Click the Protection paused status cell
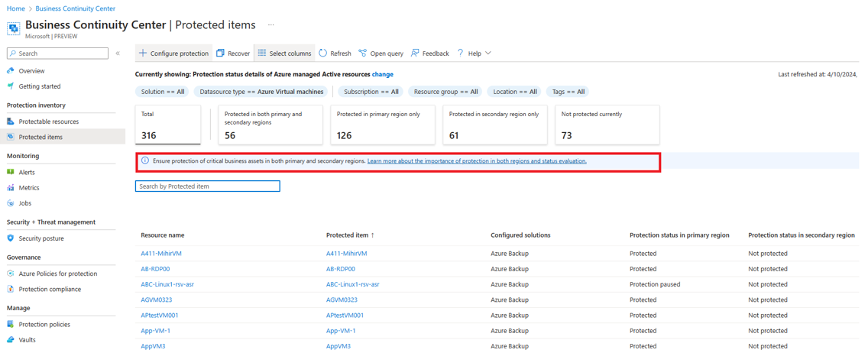The image size is (868, 353). tap(655, 284)
